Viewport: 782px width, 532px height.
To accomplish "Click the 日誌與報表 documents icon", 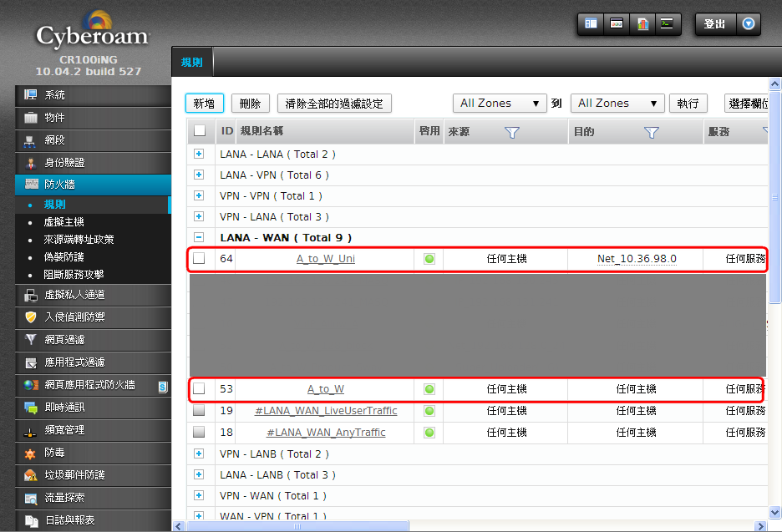I will 32,520.
